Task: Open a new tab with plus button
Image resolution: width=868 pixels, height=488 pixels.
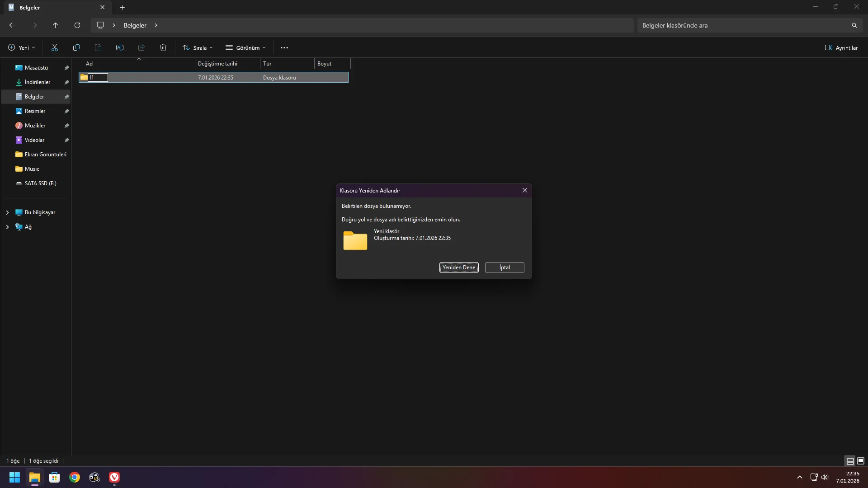Action: pyautogui.click(x=122, y=7)
